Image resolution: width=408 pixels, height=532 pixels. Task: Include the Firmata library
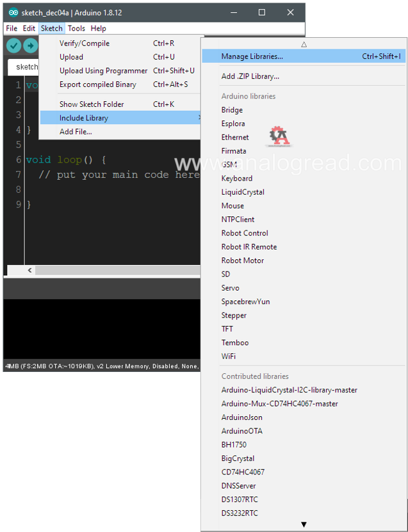pos(304,151)
